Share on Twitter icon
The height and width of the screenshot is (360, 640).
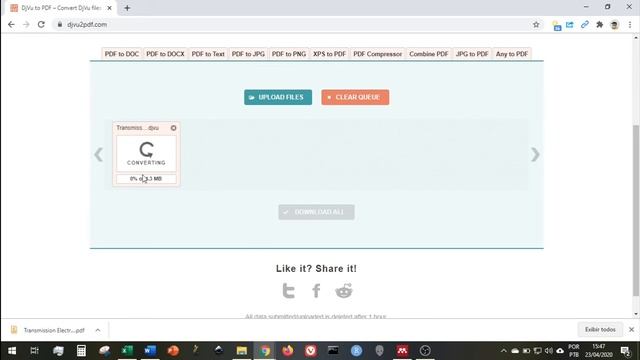click(x=289, y=291)
